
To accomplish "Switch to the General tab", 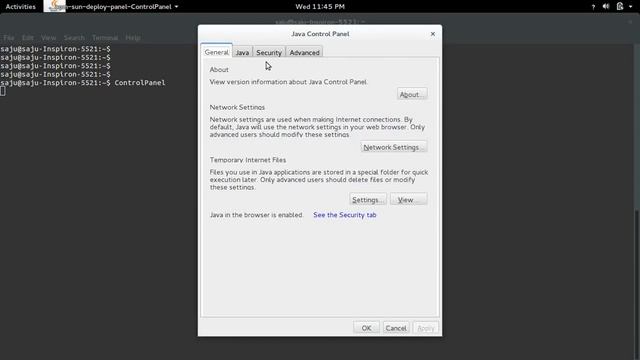I will 216,52.
